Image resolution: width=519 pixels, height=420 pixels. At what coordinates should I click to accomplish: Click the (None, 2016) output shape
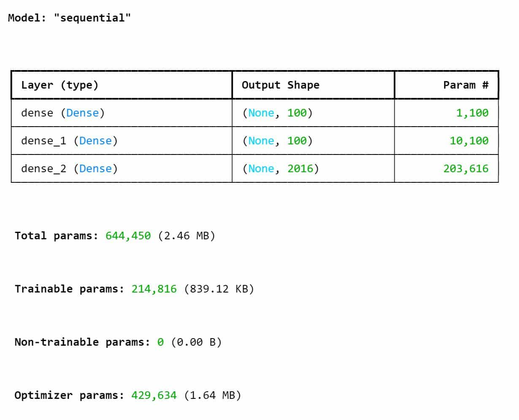[x=281, y=169]
